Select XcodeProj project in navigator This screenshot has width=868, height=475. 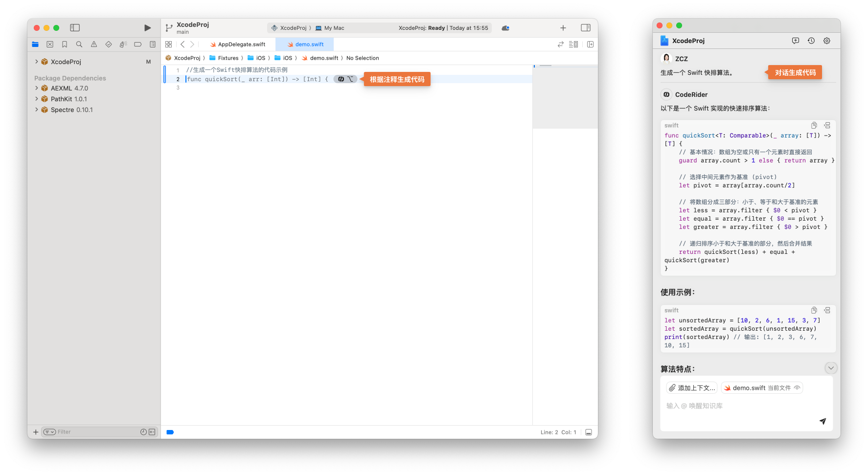[66, 62]
